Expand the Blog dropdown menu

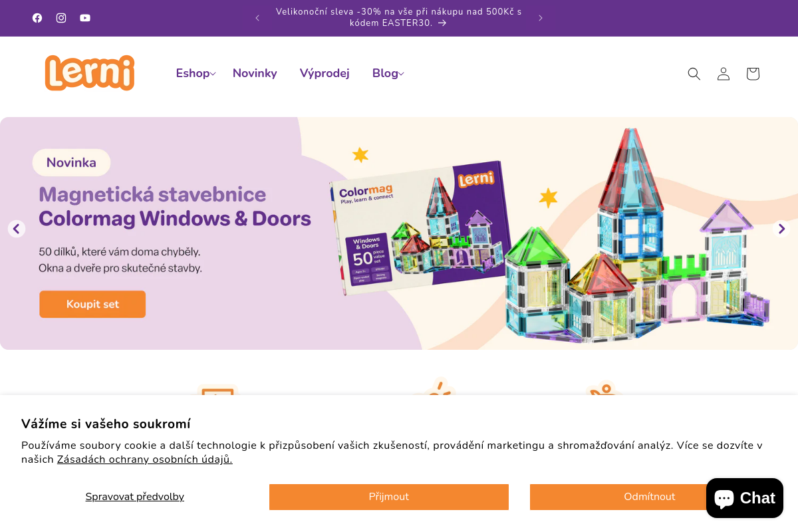coord(388,73)
